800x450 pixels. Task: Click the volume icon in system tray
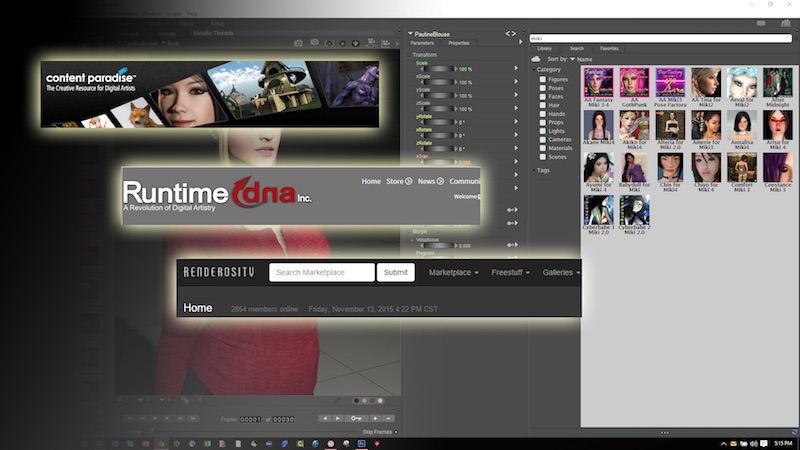(x=754, y=444)
